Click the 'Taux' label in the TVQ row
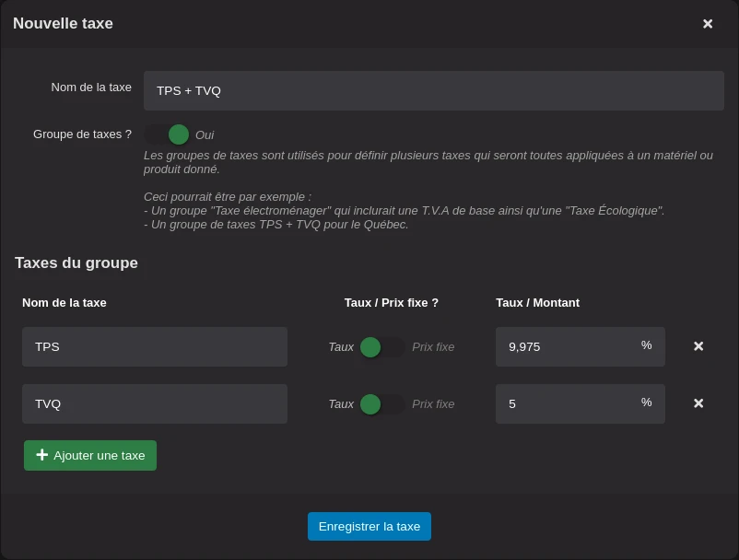Image resolution: width=739 pixels, height=560 pixels. 341,404
